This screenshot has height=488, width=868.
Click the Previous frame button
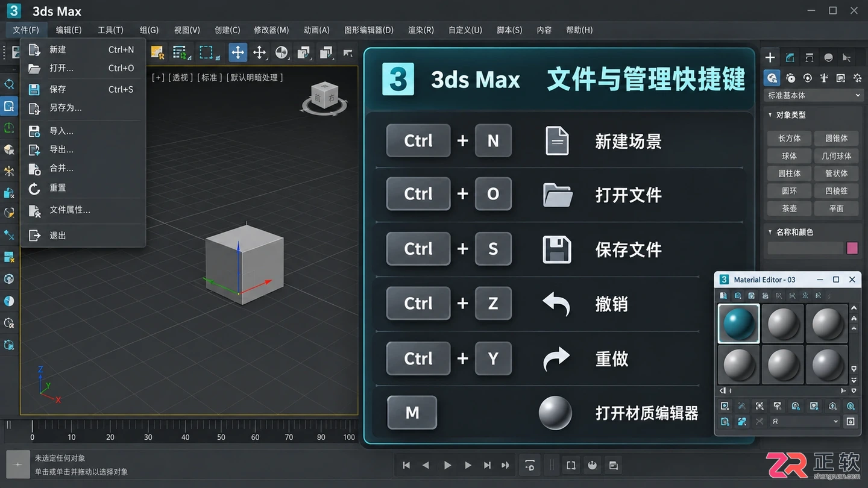(x=426, y=465)
